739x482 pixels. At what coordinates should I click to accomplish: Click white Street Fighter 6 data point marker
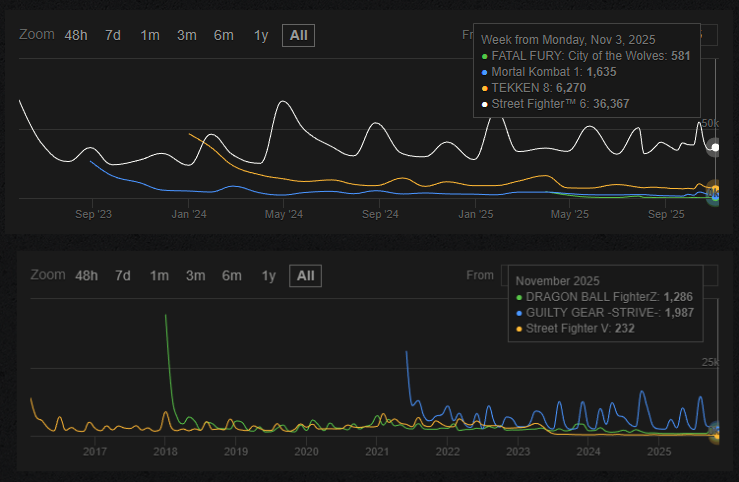(x=715, y=147)
